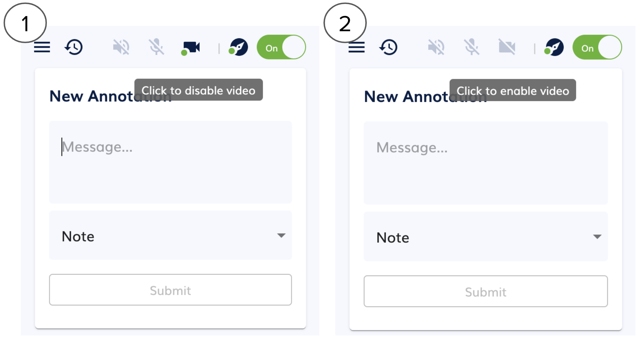Screen dimensions: 644x341
Task: Click Submit button in panel 2
Action: (486, 291)
